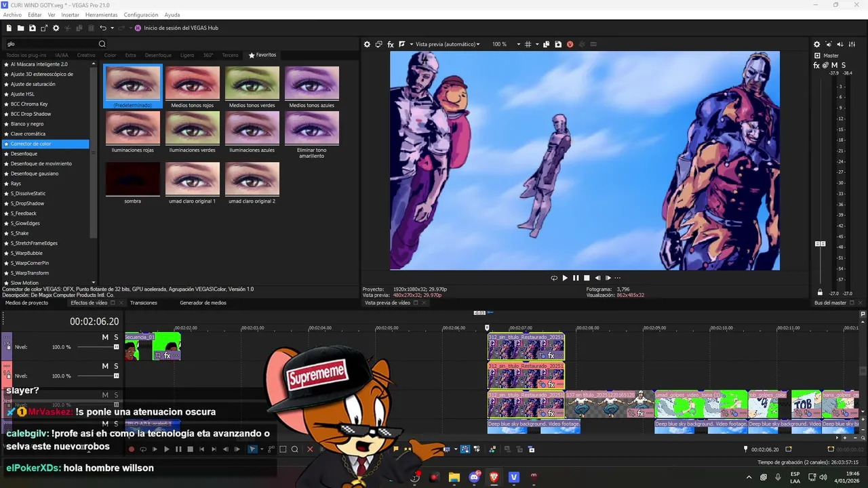Viewport: 868px width, 488px height.
Task: Open the Herramientas menu
Action: (x=101, y=14)
